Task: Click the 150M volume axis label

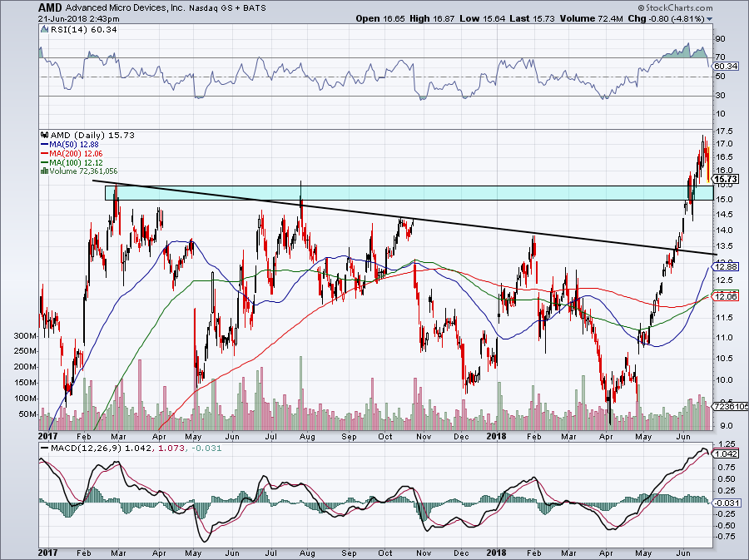Action: coord(25,383)
